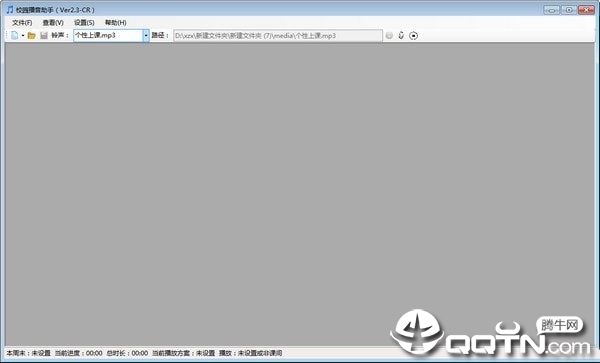
Task: Open the 帮助(H) menu
Action: [x=116, y=23]
